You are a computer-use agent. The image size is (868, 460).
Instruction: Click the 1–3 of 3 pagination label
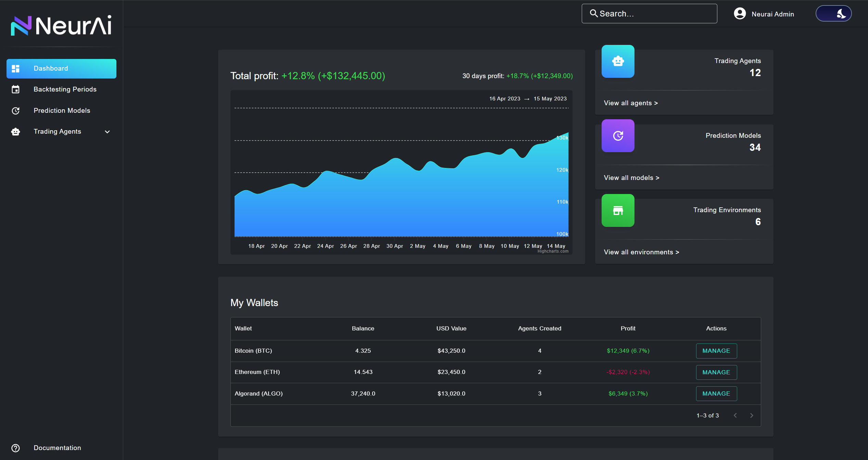[707, 415]
